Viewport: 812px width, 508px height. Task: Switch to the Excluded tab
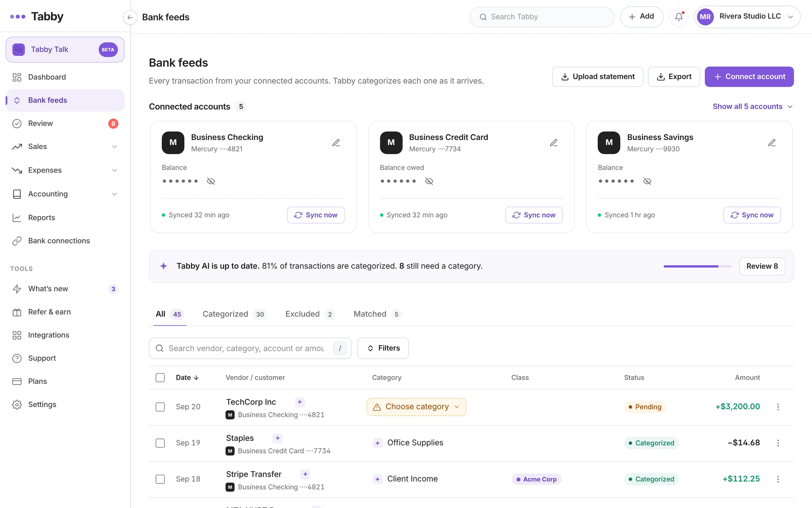tap(310, 314)
